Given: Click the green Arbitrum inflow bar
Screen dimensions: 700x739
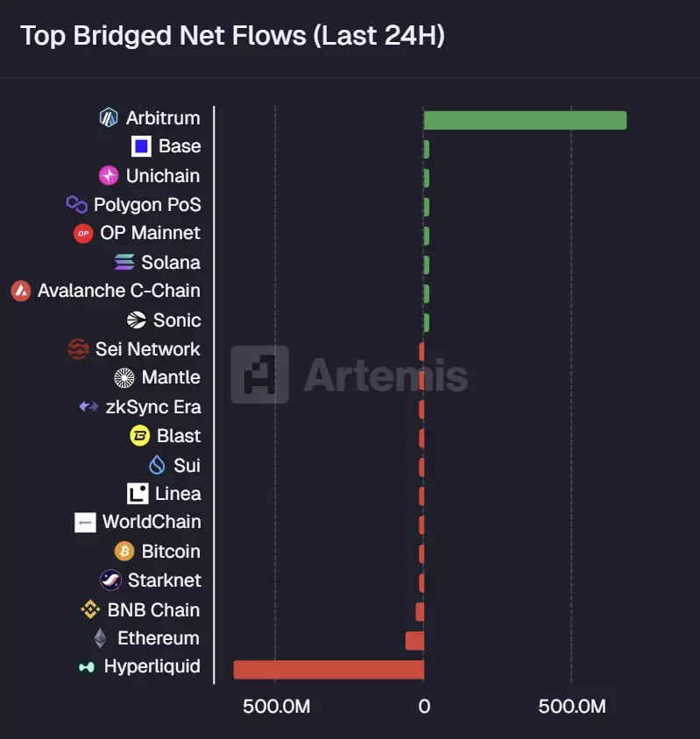Looking at the screenshot, I should [524, 120].
